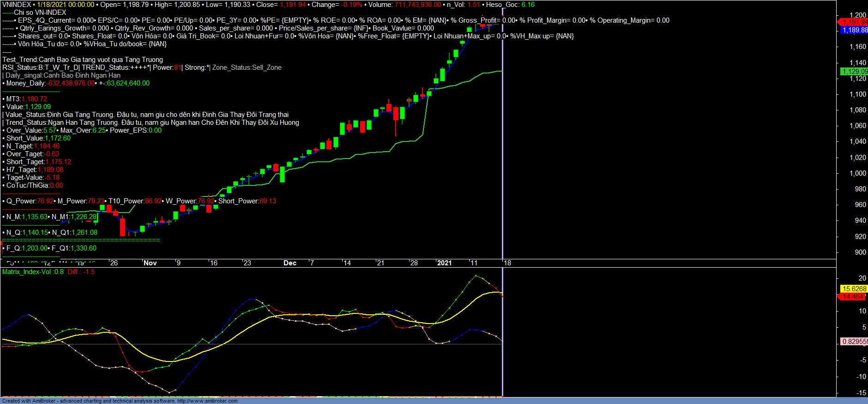This screenshot has width=868, height=404.
Task: Click the Zone_Status:Sell_Zone label
Action: pos(247,67)
